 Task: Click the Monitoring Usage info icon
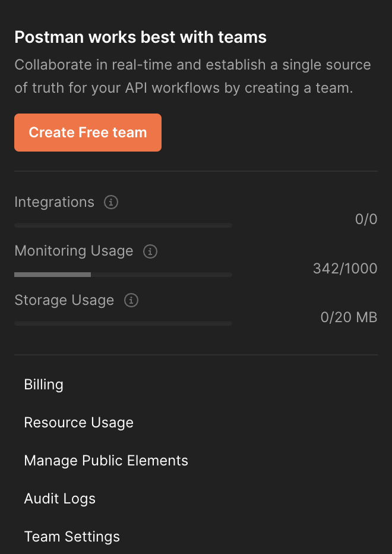click(x=150, y=251)
